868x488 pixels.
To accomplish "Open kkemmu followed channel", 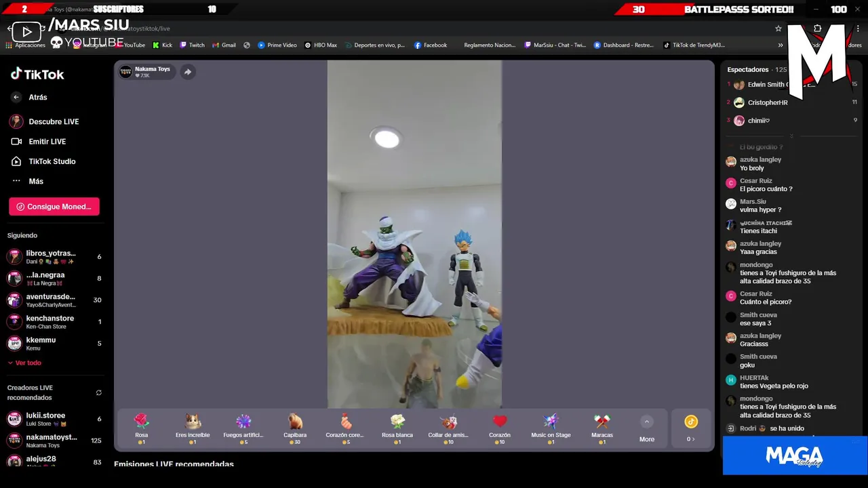I will point(54,344).
